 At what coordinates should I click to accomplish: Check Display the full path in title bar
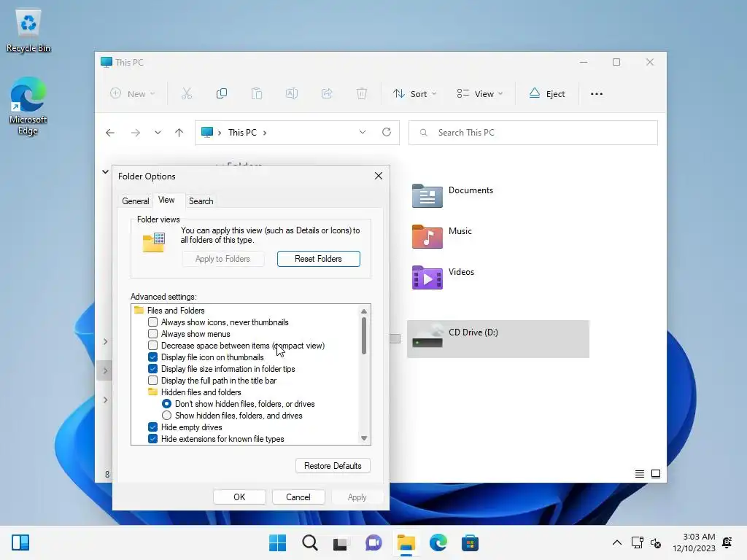pyautogui.click(x=153, y=381)
